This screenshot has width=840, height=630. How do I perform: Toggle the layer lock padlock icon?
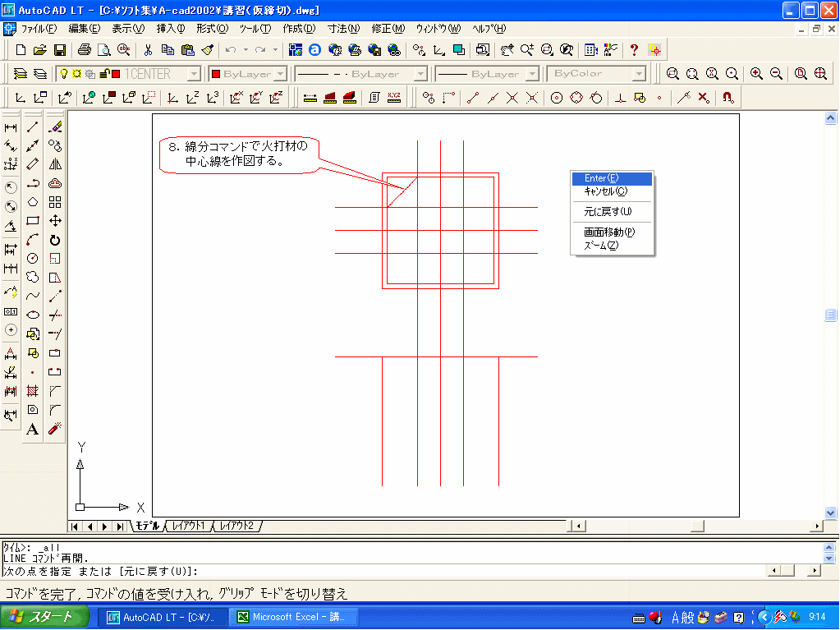coord(104,73)
